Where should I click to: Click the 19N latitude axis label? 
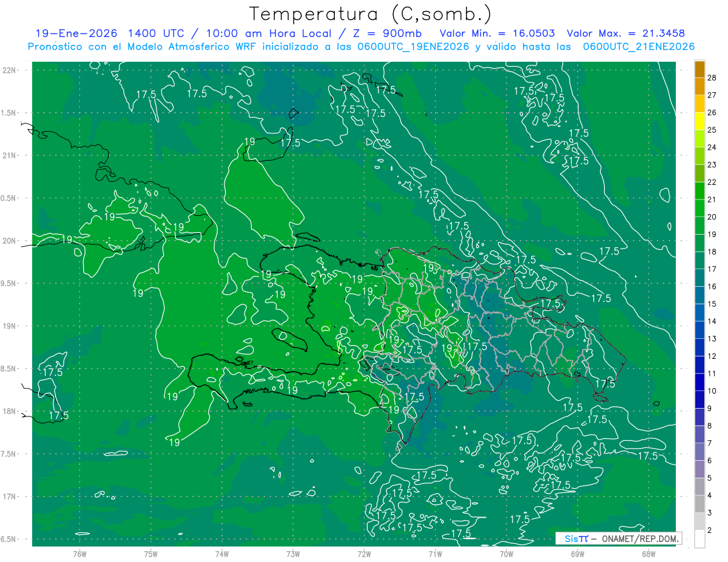(x=10, y=326)
